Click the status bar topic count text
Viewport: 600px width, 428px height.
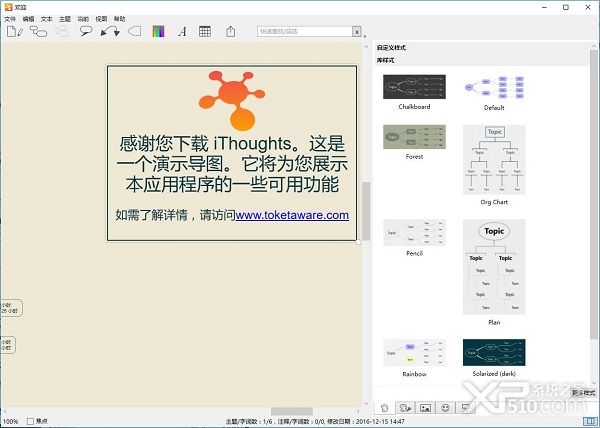click(249, 421)
